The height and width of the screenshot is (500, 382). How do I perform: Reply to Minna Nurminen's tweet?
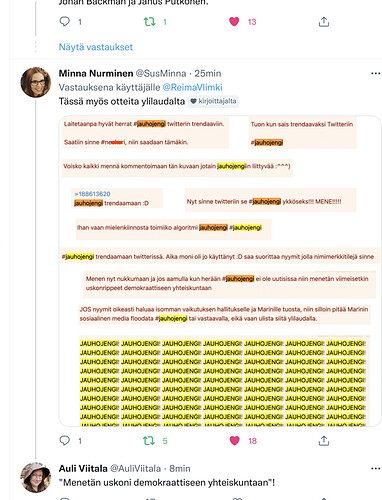pyautogui.click(x=64, y=440)
